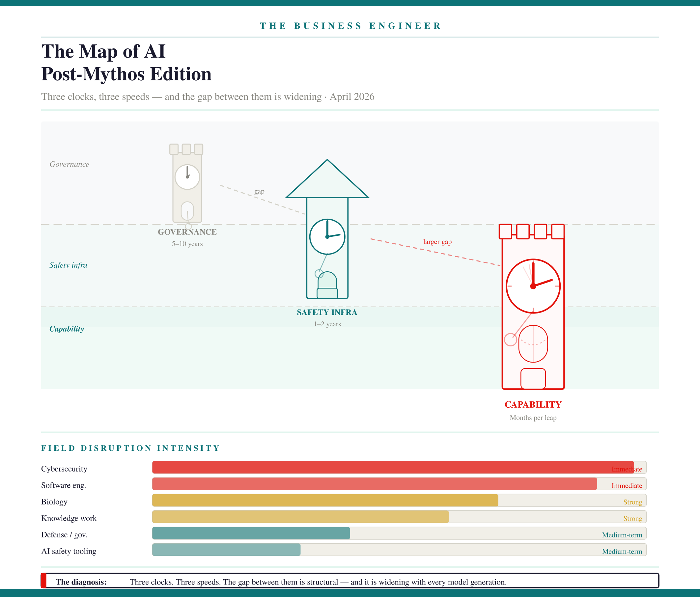Click the Governance tower's battlements
700x597 pixels.
(186, 149)
